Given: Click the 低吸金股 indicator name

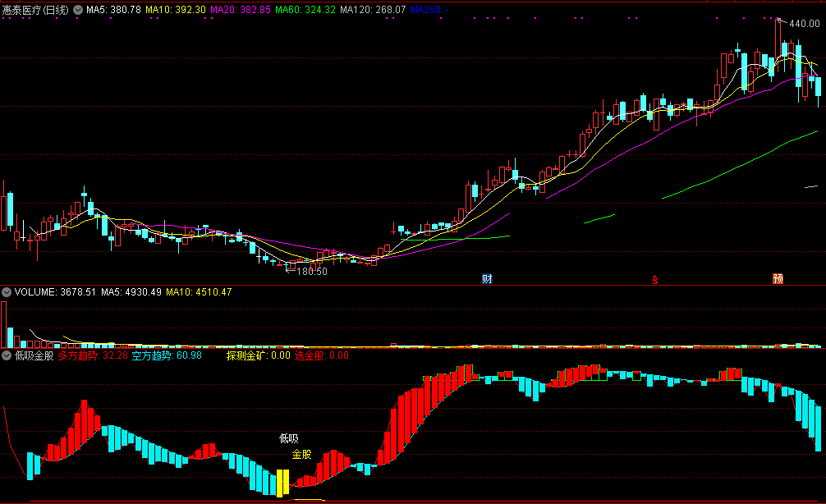Looking at the screenshot, I should pos(34,355).
